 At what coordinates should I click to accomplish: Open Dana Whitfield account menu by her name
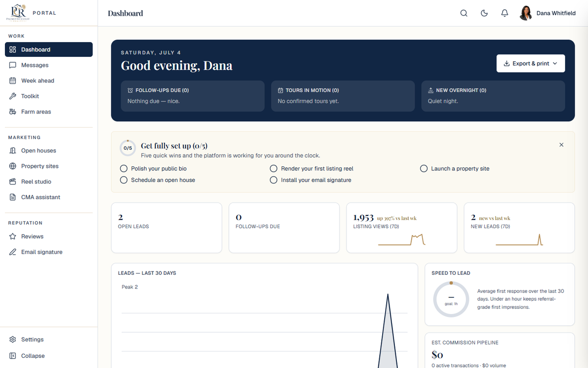556,13
